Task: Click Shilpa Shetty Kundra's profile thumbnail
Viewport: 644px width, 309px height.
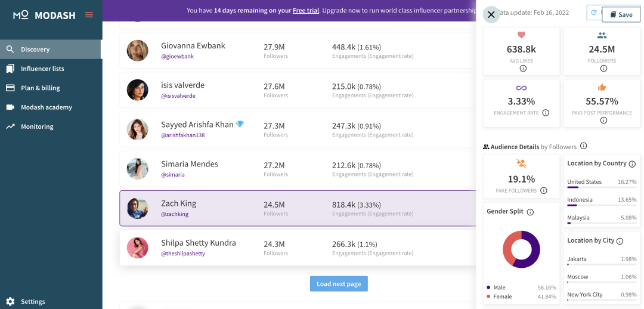Action: (x=138, y=248)
